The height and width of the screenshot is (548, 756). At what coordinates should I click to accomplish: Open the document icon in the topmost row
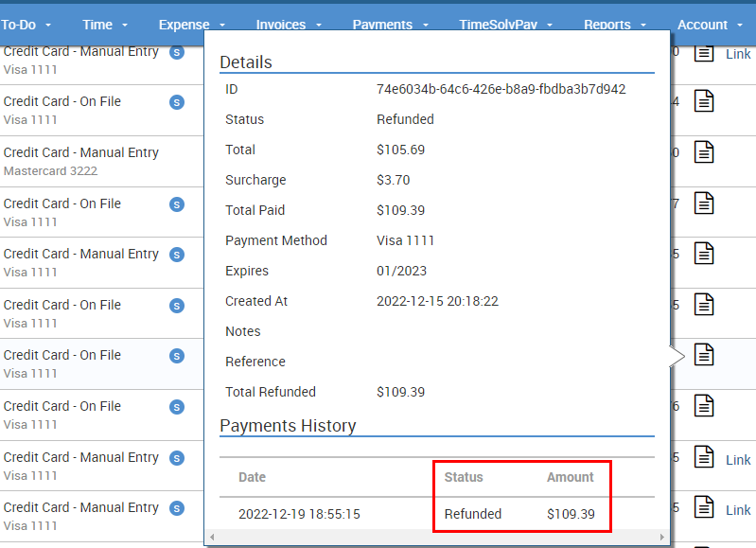(704, 53)
